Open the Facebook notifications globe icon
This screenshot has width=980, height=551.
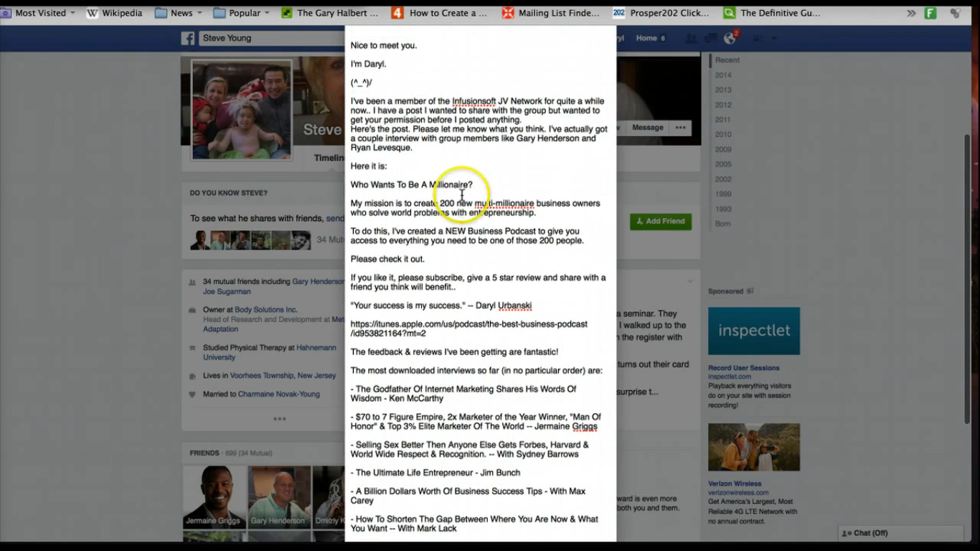730,38
